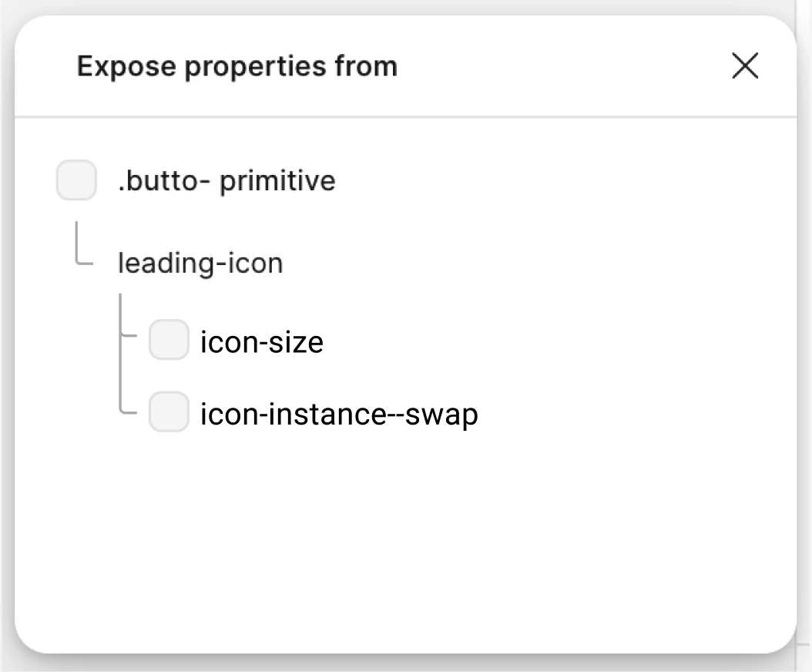Click the Expose properties from title
This screenshot has width=812, height=672.
[x=237, y=66]
